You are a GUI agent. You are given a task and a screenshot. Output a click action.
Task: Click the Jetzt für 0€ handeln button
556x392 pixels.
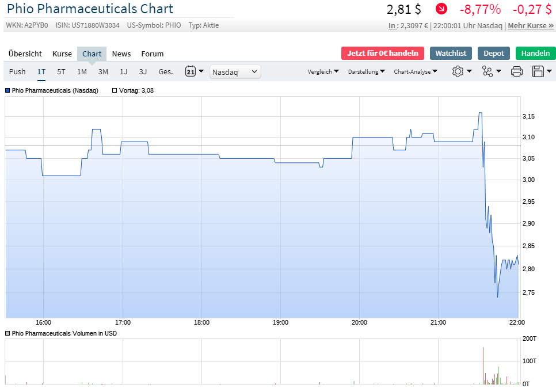pyautogui.click(x=382, y=52)
